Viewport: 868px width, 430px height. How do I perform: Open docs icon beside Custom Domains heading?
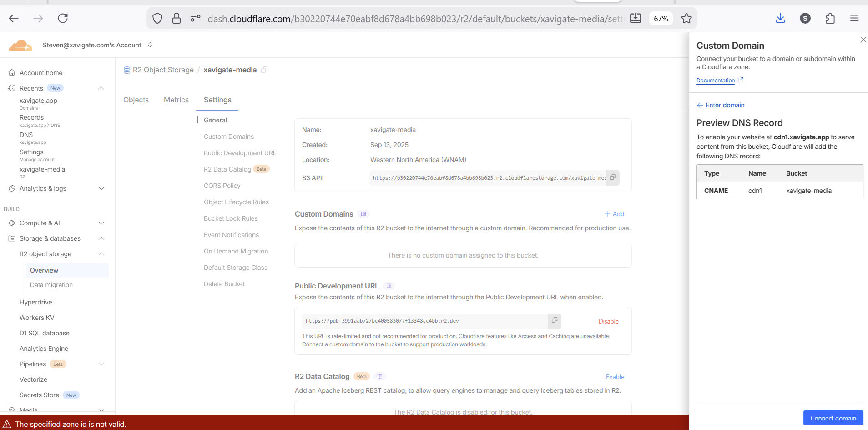363,214
